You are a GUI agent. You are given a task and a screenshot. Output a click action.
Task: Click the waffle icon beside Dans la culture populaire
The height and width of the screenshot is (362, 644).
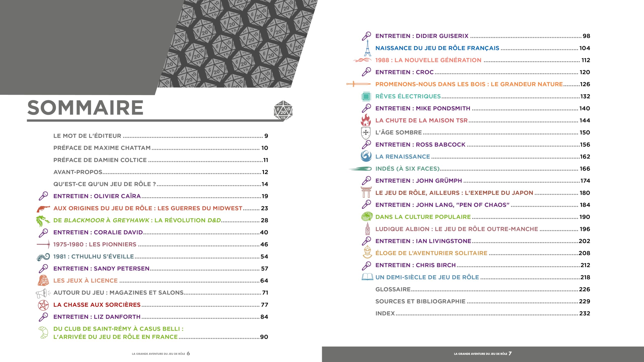pos(367,216)
